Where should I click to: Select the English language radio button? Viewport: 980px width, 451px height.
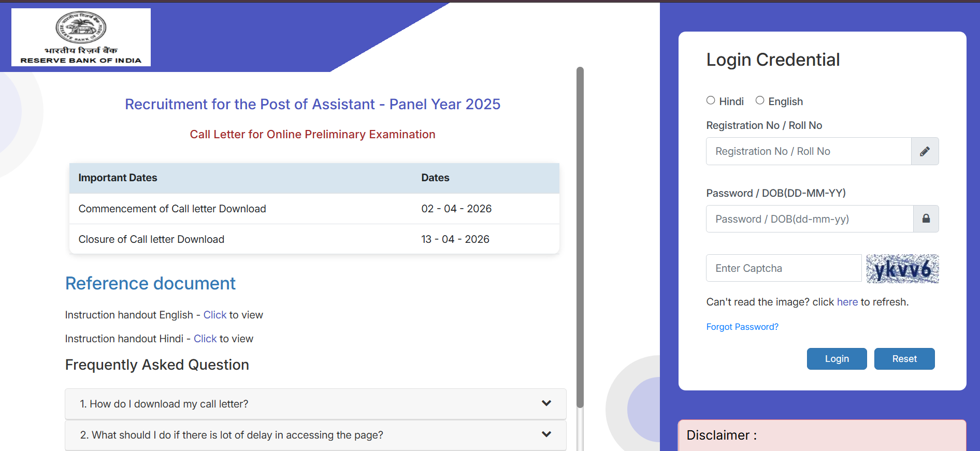coord(760,100)
